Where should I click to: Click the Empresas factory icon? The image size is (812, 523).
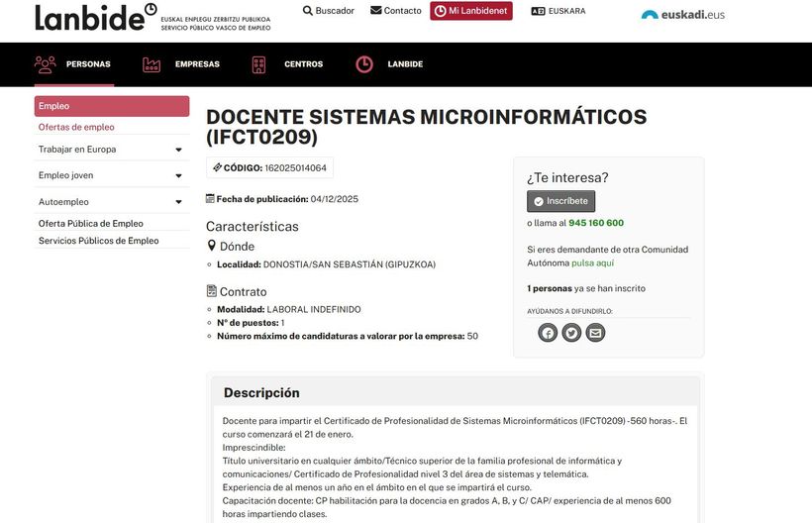point(152,64)
